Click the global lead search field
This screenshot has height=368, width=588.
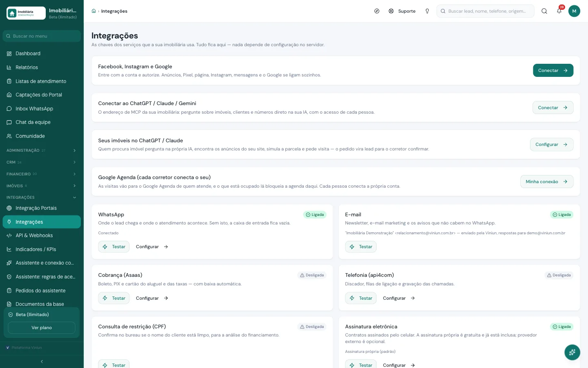(x=486, y=11)
